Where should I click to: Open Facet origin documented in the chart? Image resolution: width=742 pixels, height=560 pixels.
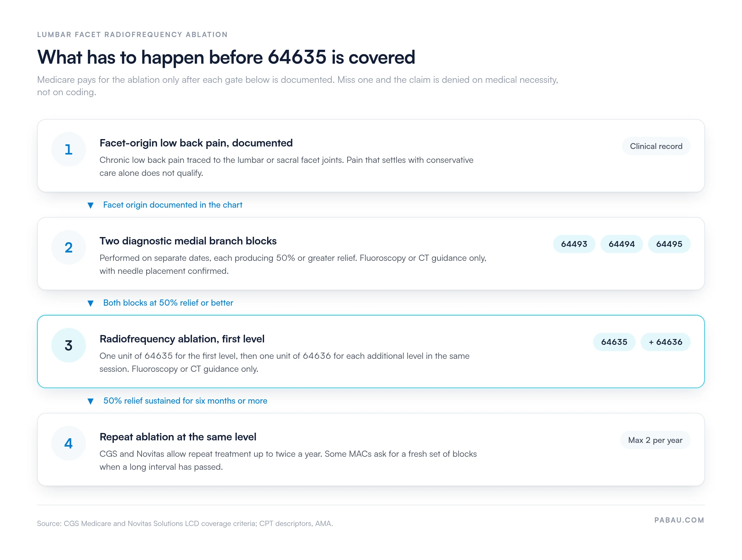(x=173, y=205)
